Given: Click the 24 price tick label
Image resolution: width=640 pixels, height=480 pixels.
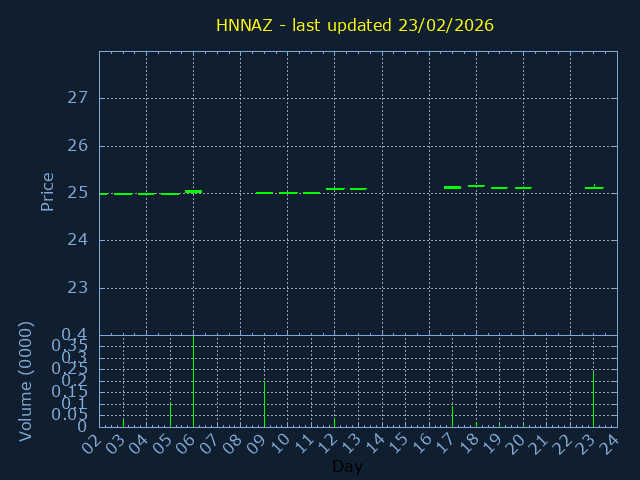Looking at the screenshot, I should coord(78,240).
